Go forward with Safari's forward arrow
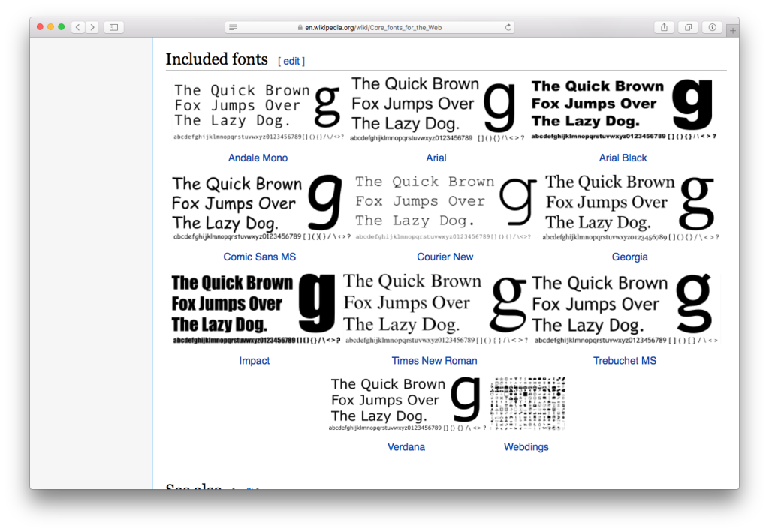 coord(92,27)
